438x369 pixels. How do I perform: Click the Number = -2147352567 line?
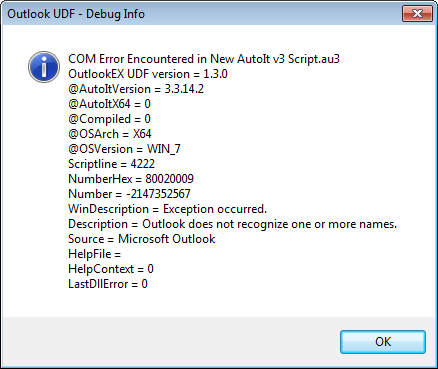coord(129,194)
